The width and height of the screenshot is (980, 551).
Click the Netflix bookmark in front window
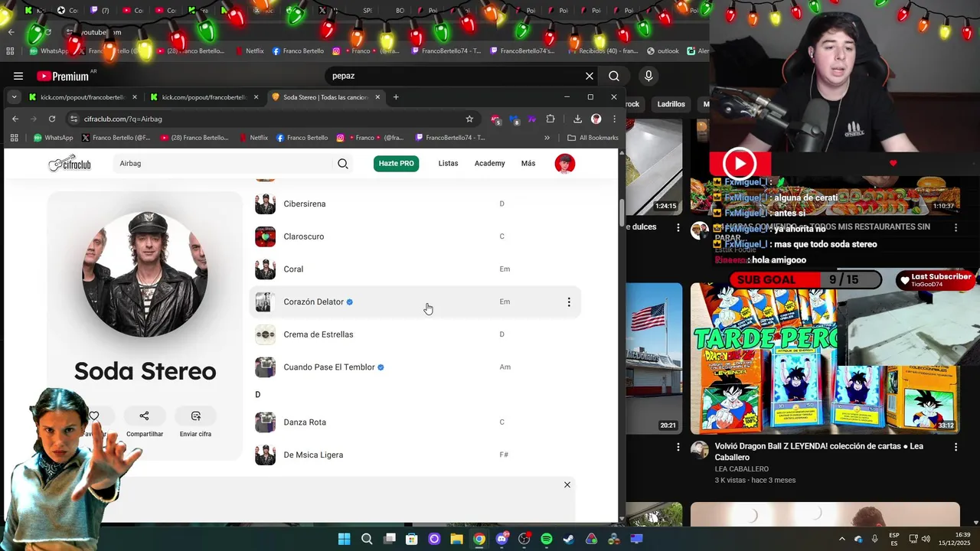coord(253,138)
